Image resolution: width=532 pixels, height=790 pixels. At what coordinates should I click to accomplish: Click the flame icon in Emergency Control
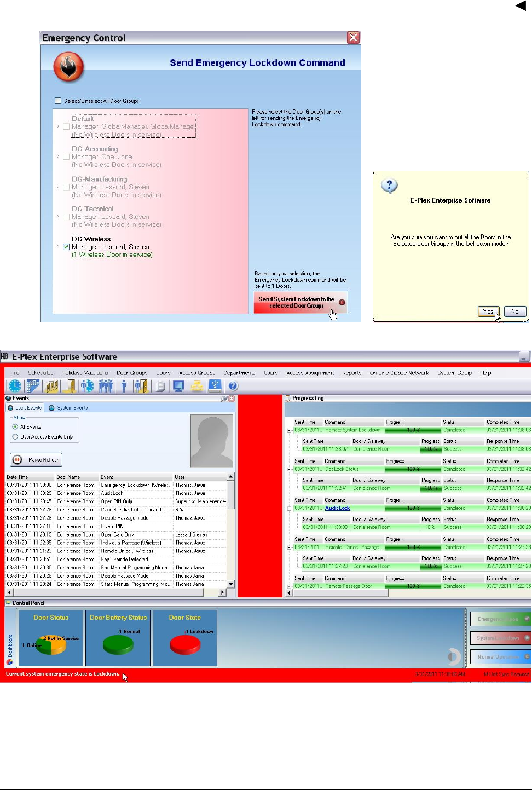pyautogui.click(x=68, y=67)
